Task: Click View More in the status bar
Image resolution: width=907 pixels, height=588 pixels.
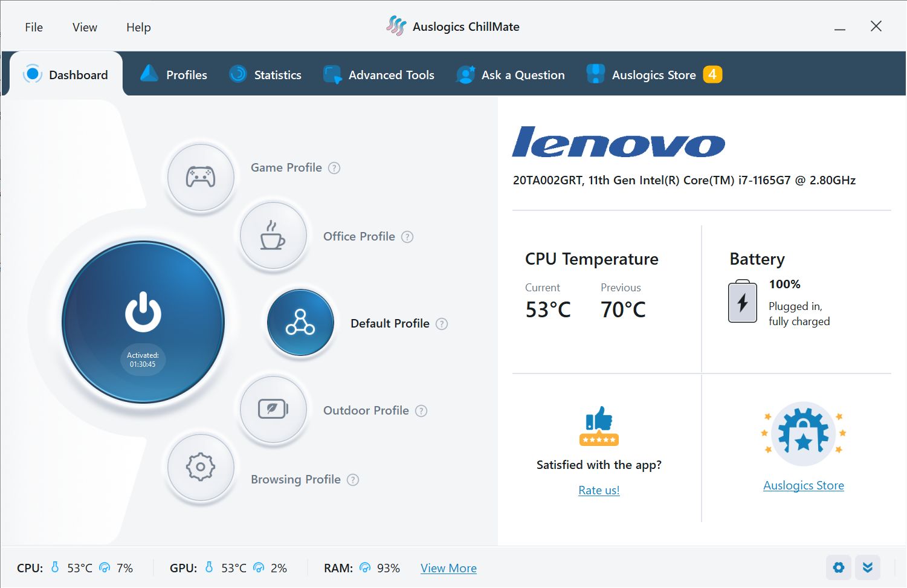Action: tap(448, 567)
